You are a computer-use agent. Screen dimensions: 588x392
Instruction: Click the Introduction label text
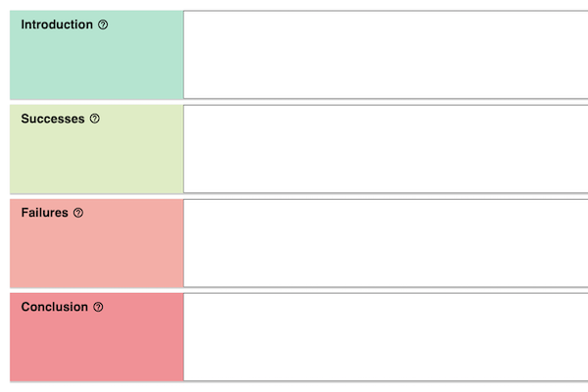coord(57,24)
